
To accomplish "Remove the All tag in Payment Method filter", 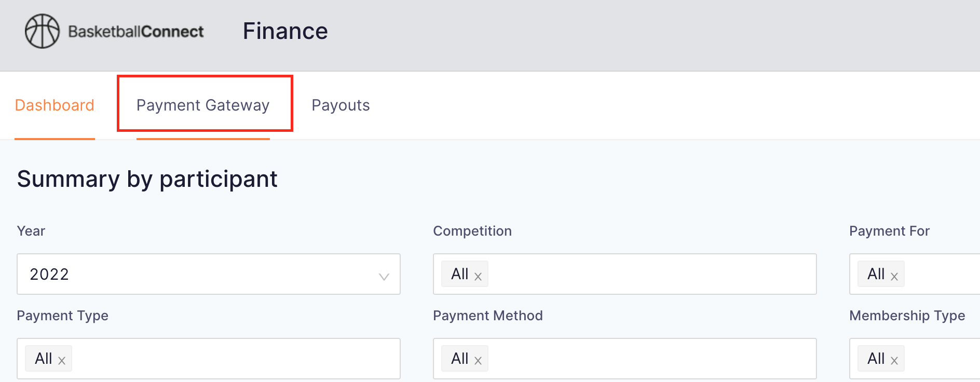I will click(478, 361).
